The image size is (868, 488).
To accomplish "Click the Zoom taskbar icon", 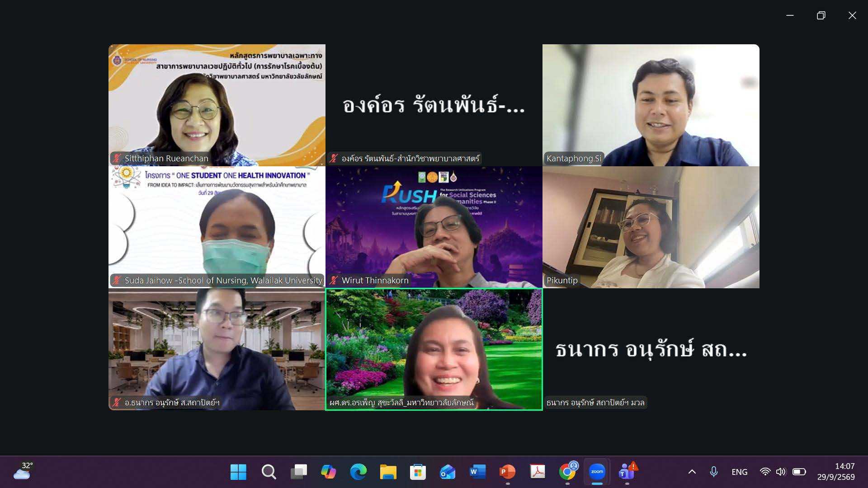I will (x=597, y=472).
